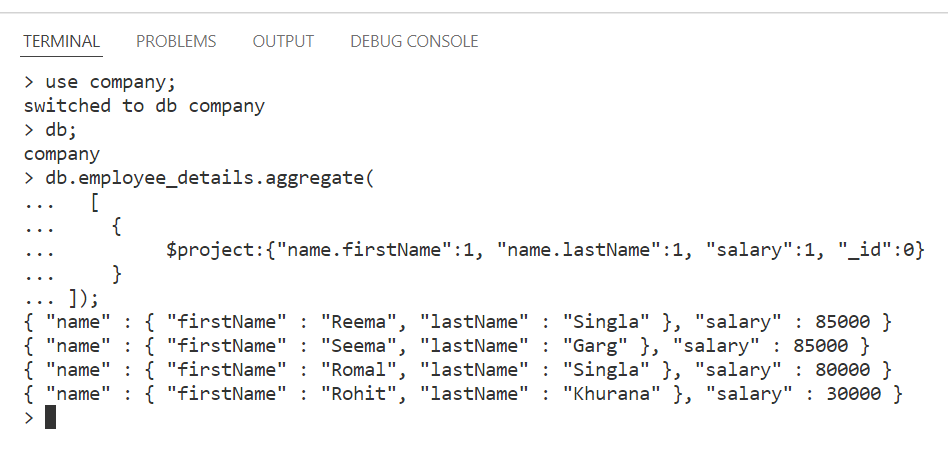Click the 'use company;' command line
The height and width of the screenshot is (449, 948).
pos(100,82)
